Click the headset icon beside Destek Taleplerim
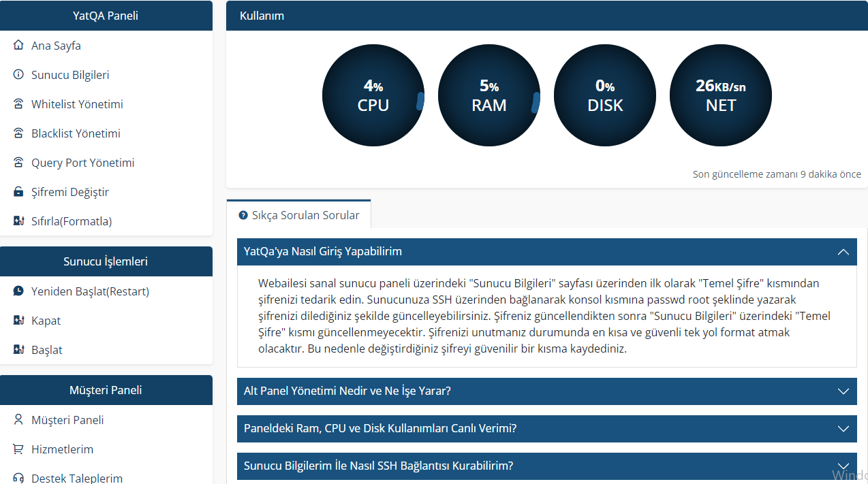868x484 pixels. pos(18,479)
